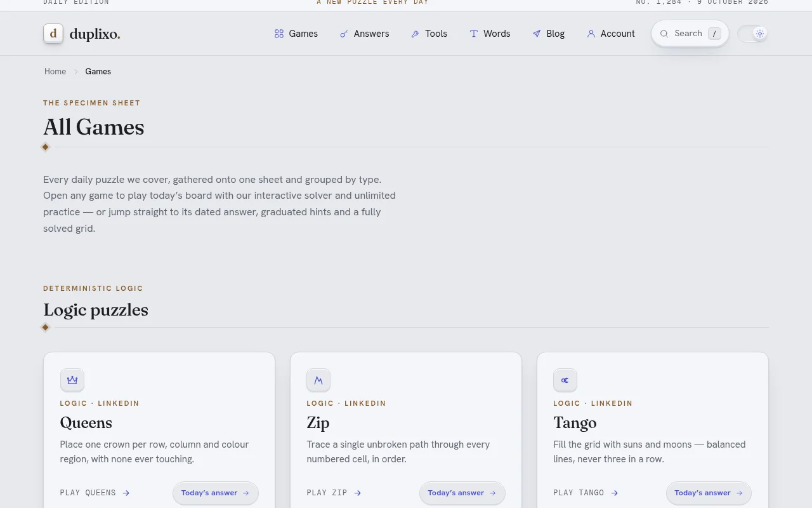Click 'THE SPECIMEN SHEET' label

pos(92,103)
